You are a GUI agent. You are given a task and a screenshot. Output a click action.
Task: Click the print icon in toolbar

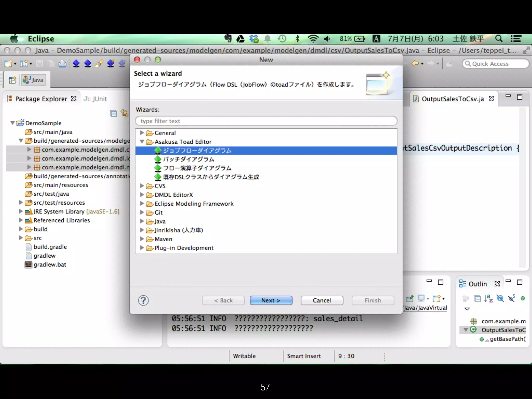coord(62,64)
